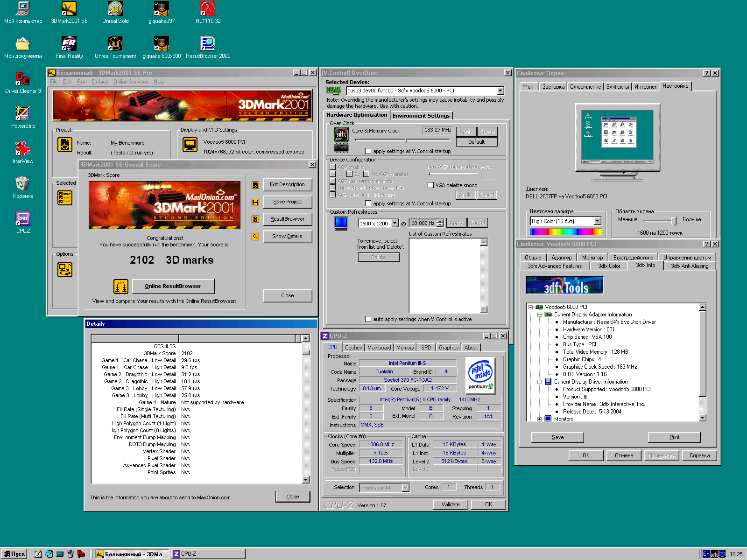Check VGA palette snoop option
Viewport: 747px width, 560px height.
pos(430,185)
